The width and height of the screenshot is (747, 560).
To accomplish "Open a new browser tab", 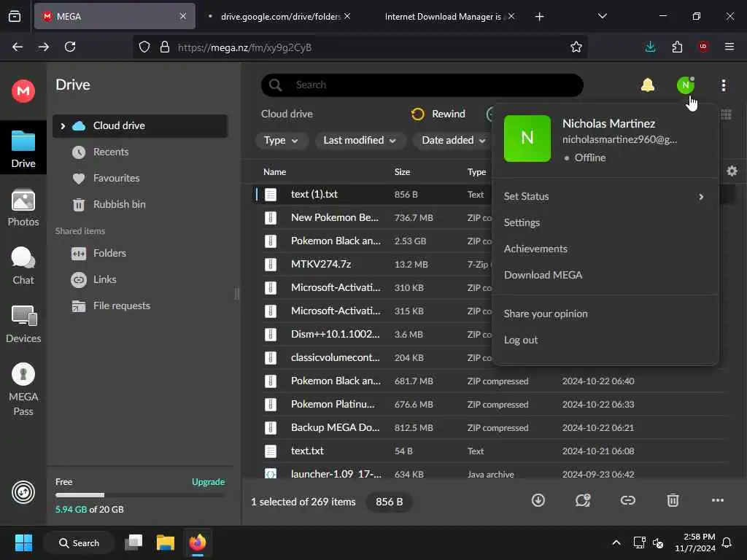I will coord(539,16).
